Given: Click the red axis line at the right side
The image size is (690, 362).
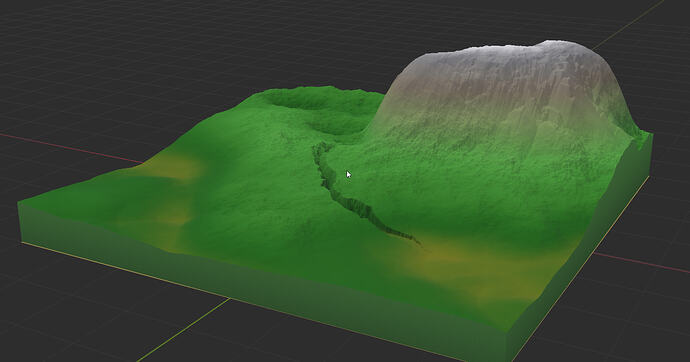Looking at the screenshot, I should pos(642,263).
